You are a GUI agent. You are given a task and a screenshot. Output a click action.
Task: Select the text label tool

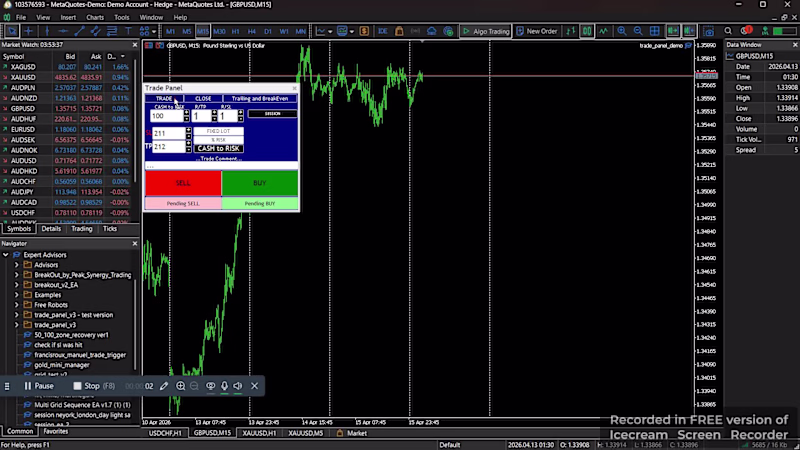click(x=128, y=31)
